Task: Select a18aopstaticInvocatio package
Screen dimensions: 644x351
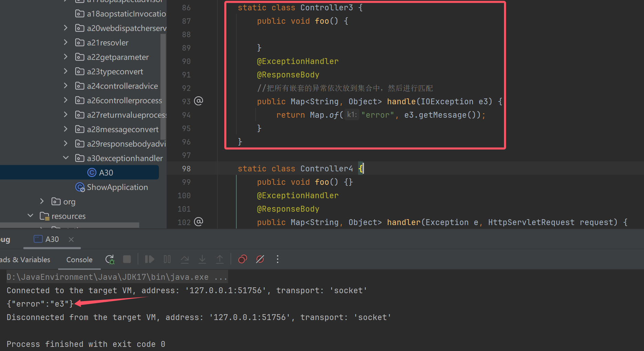Action: coord(126,14)
